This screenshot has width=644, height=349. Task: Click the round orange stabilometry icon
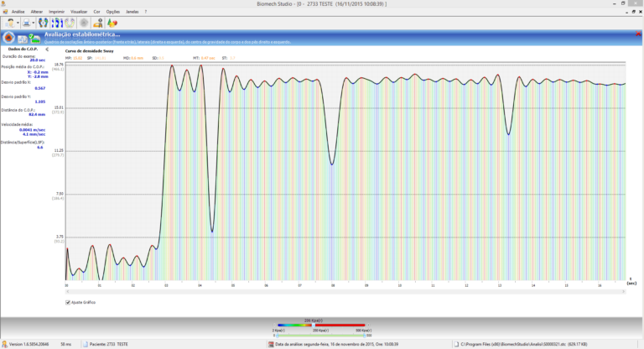[x=8, y=38]
